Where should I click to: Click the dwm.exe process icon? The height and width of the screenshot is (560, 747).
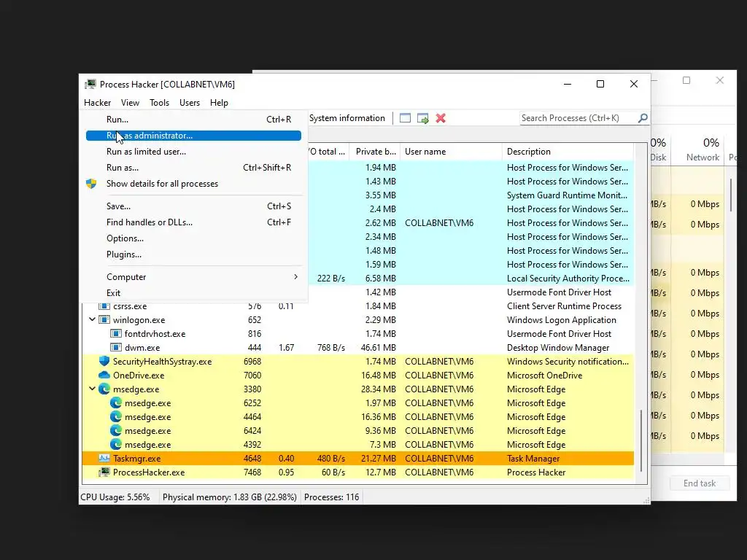(116, 348)
